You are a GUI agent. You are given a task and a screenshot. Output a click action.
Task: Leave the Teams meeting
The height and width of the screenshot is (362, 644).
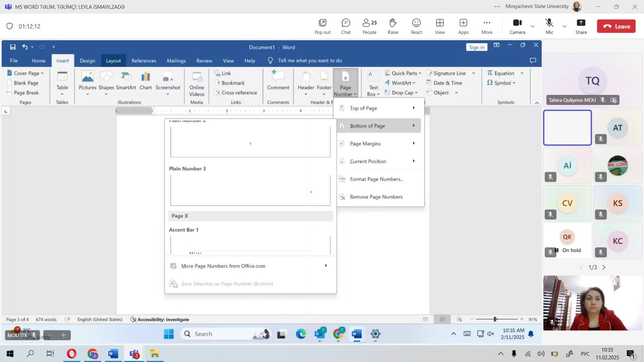pos(616,26)
